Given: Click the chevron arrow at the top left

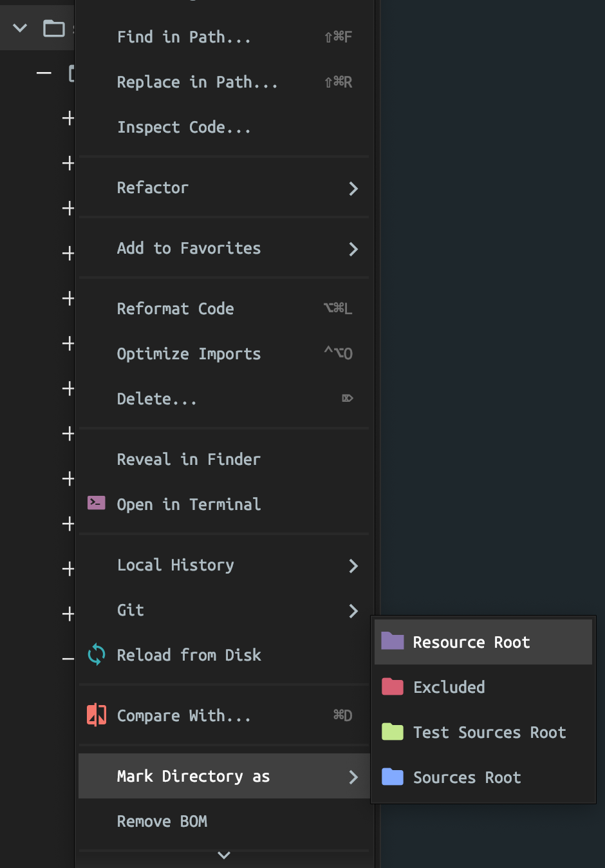Looking at the screenshot, I should pyautogui.click(x=19, y=28).
